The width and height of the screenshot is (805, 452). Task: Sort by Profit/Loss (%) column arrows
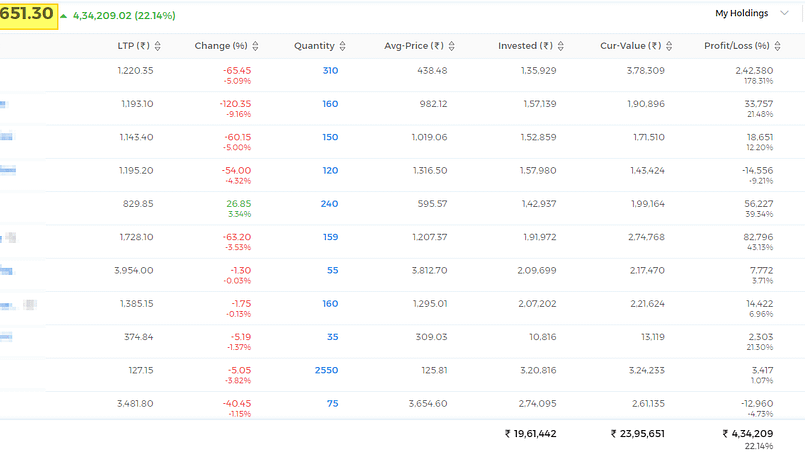click(x=777, y=46)
